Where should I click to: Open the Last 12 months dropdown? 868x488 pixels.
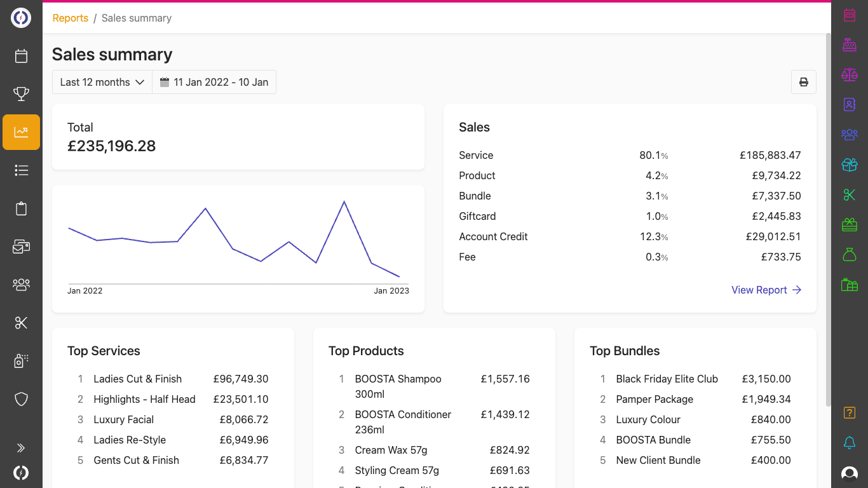[x=102, y=82]
